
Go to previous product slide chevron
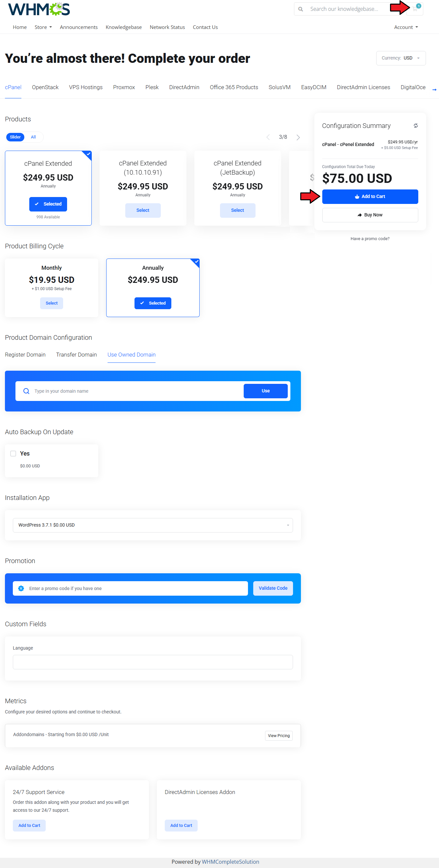coord(268,137)
